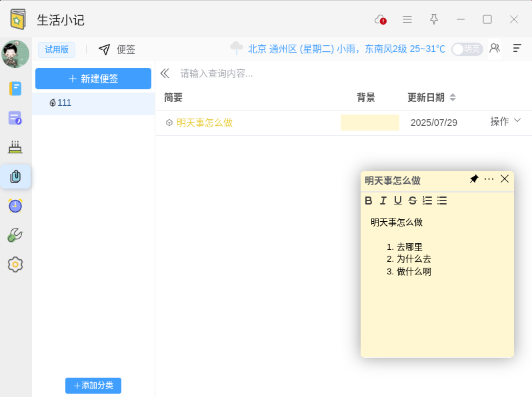
Task: Toggle bold formatting in sticky note
Action: (369, 200)
